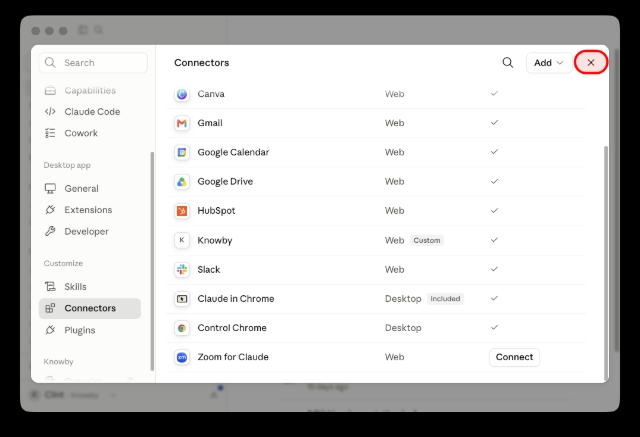The height and width of the screenshot is (437, 640).
Task: Click the Slack connector icon
Action: tap(182, 269)
